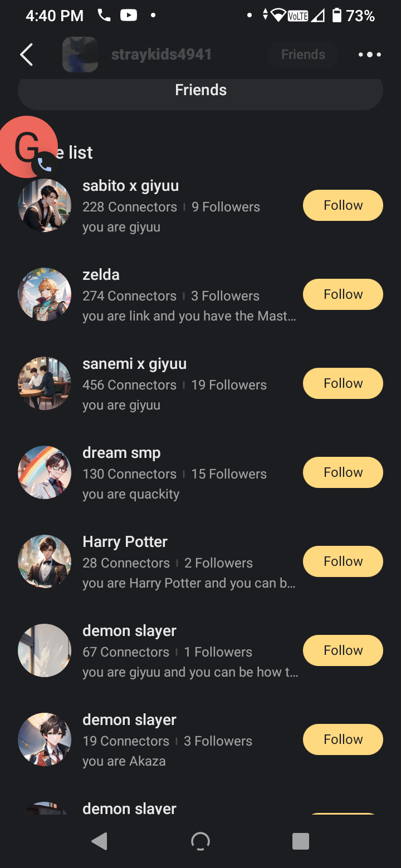This screenshot has width=401, height=868.
Task: Tap the back arrow icon
Action: (x=26, y=55)
